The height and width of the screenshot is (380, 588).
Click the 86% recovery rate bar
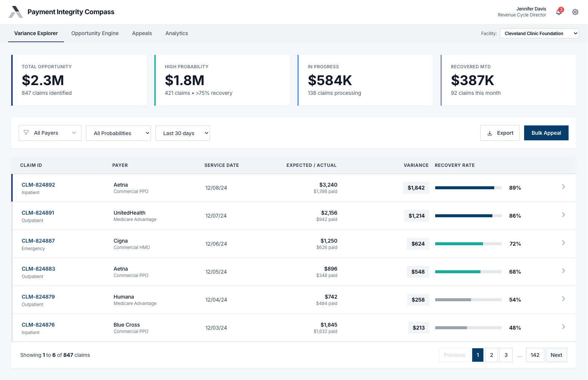[468, 216]
